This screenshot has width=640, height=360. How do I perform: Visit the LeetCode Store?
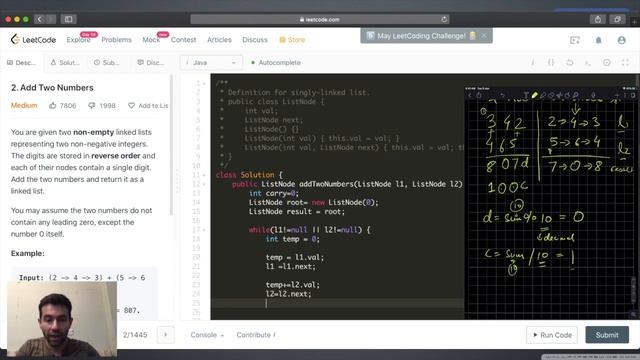[292, 40]
